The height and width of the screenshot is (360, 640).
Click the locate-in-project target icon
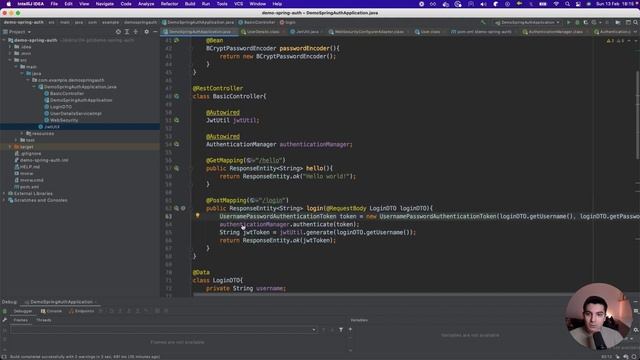pos(118,31)
